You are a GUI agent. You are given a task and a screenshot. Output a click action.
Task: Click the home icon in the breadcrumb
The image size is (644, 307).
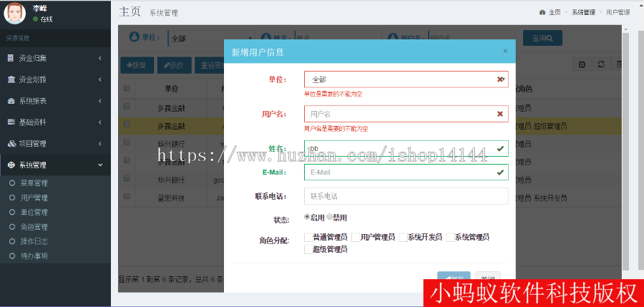[x=542, y=12]
